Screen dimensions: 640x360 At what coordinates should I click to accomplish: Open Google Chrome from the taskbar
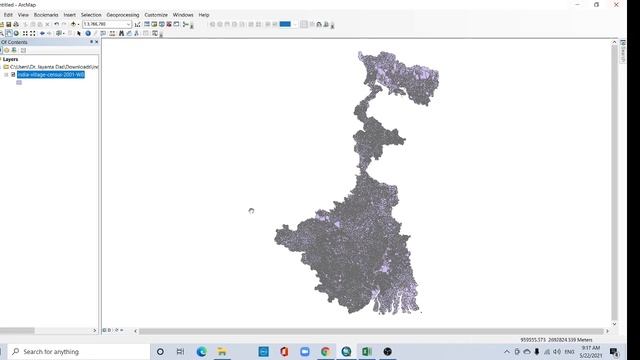(325, 351)
